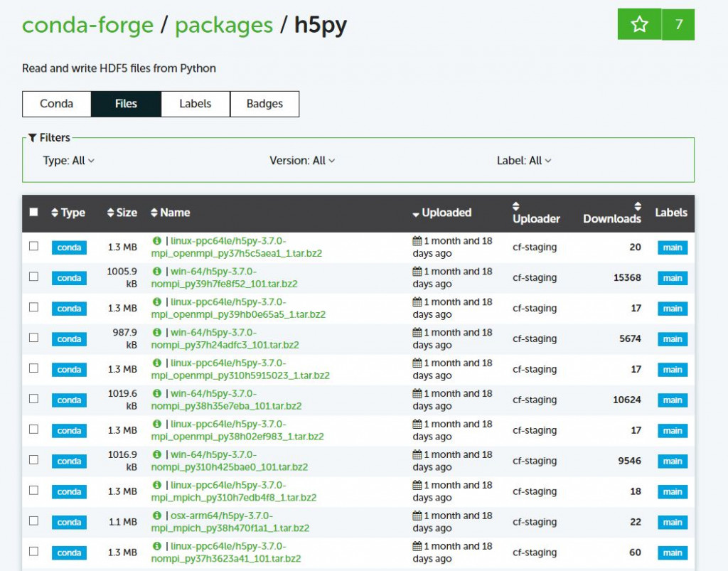
Task: Check the box for py37h5c5aea1 file row
Action: tap(33, 246)
